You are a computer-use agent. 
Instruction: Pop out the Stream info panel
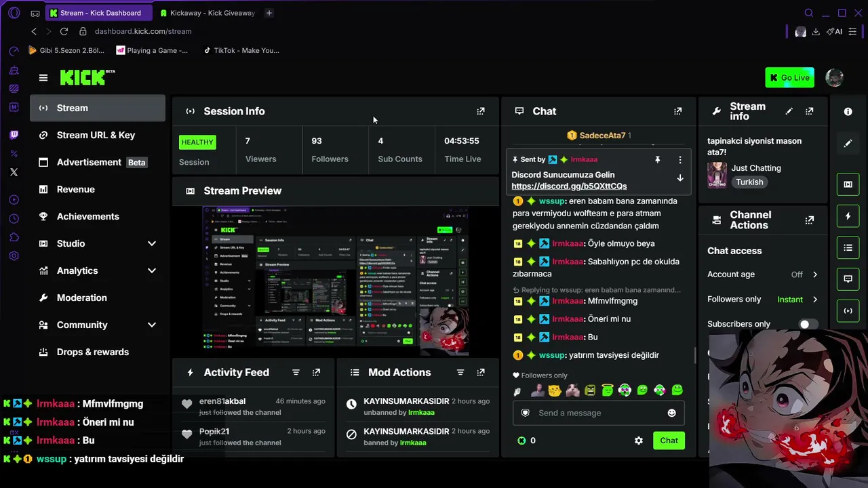pos(809,111)
